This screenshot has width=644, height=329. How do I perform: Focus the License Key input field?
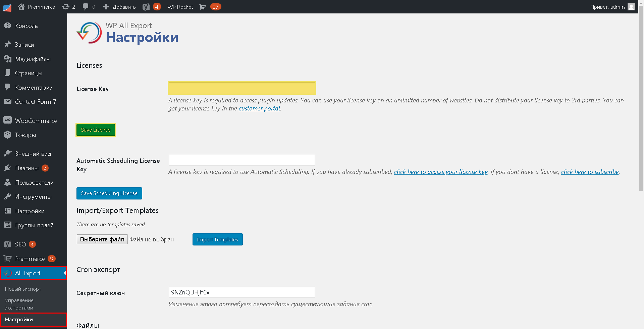point(242,88)
